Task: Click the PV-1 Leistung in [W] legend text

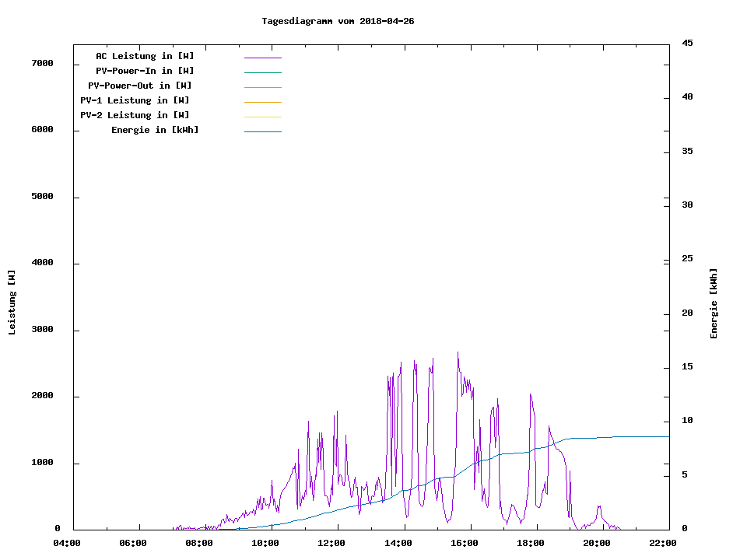Action: [x=135, y=100]
